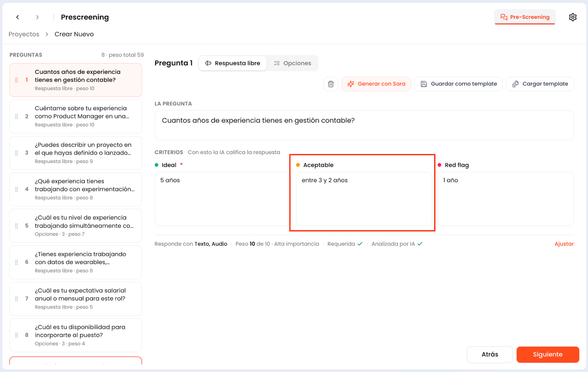
Task: Click drag handle of question 7
Action: 17,299
